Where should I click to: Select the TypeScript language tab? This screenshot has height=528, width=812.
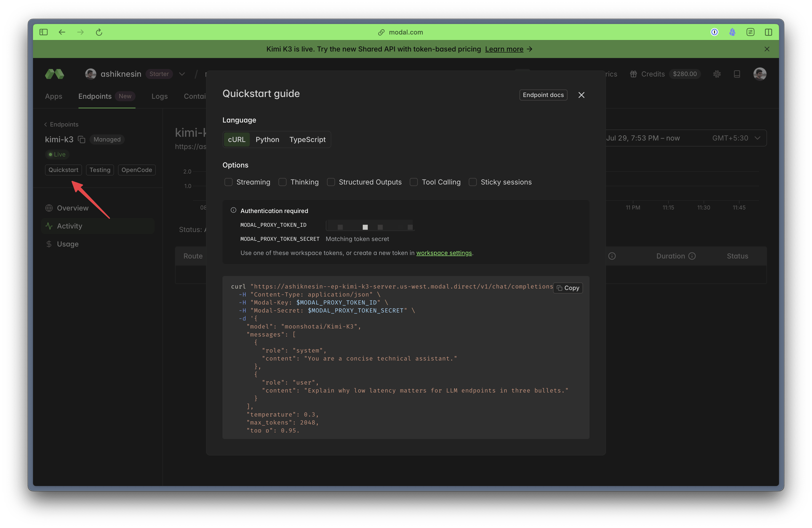(x=307, y=139)
